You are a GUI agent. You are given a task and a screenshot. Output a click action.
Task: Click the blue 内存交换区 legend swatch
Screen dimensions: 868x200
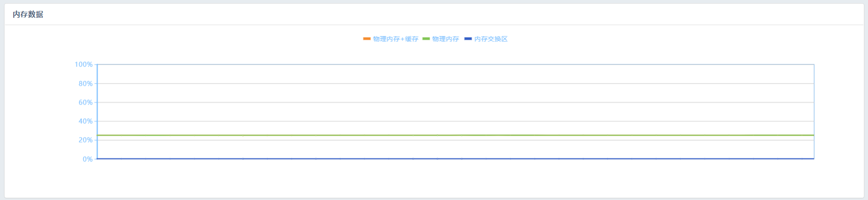[468, 39]
